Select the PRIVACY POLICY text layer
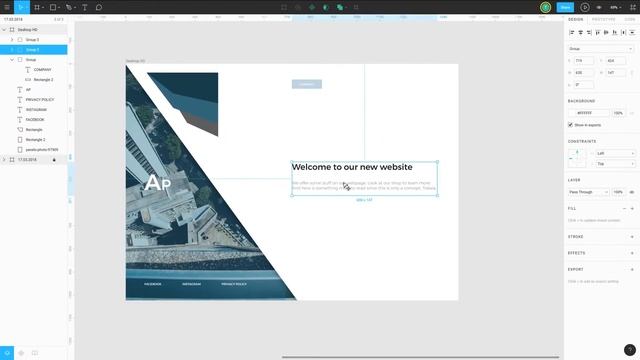Screen dimensions: 640x360 (x=40, y=100)
